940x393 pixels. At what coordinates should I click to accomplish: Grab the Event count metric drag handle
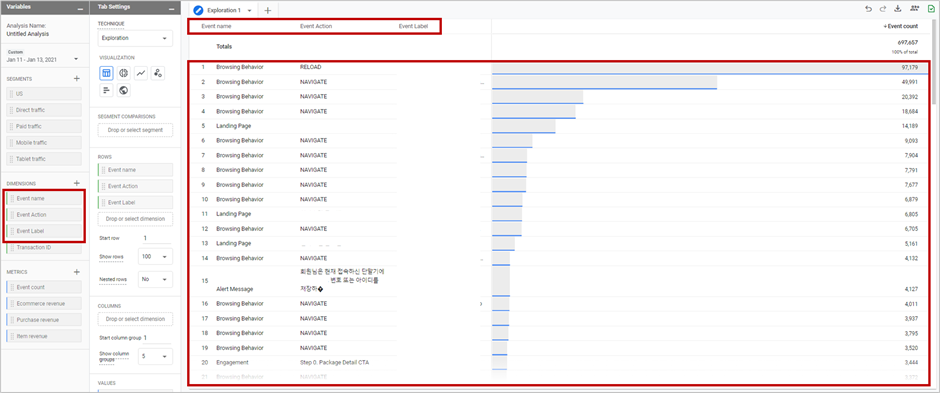(11, 288)
